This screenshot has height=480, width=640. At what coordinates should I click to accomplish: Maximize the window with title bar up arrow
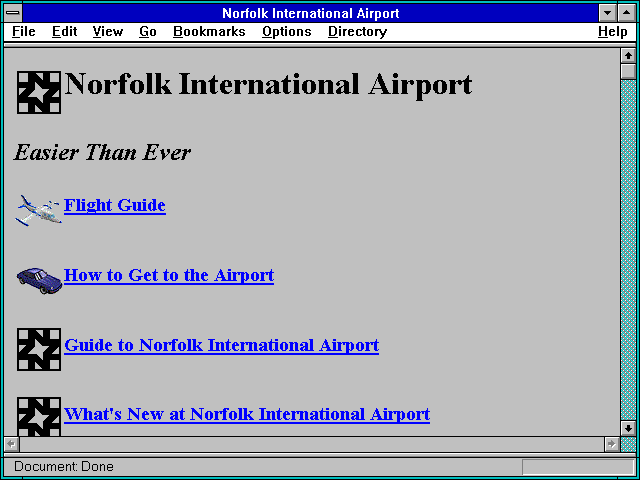click(x=627, y=13)
